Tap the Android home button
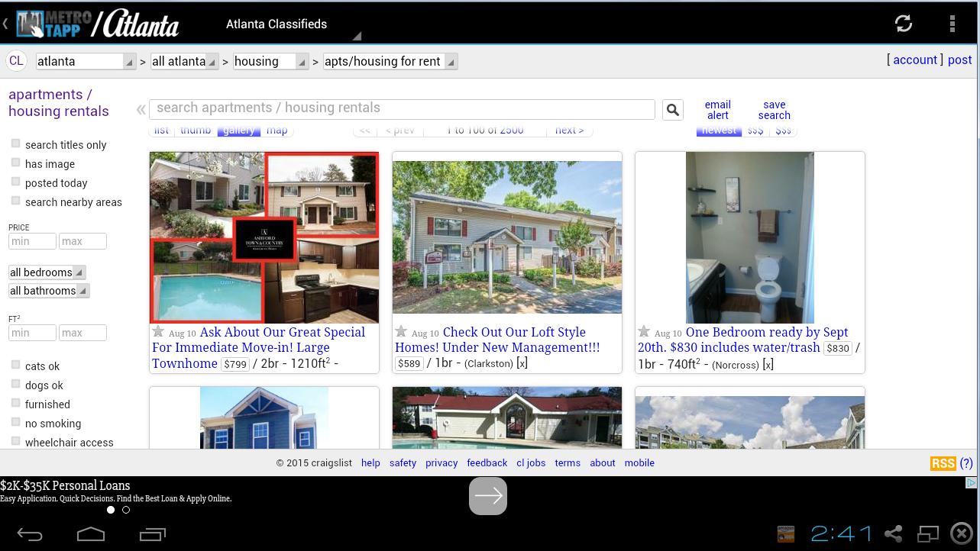980x551 pixels. tap(91, 534)
